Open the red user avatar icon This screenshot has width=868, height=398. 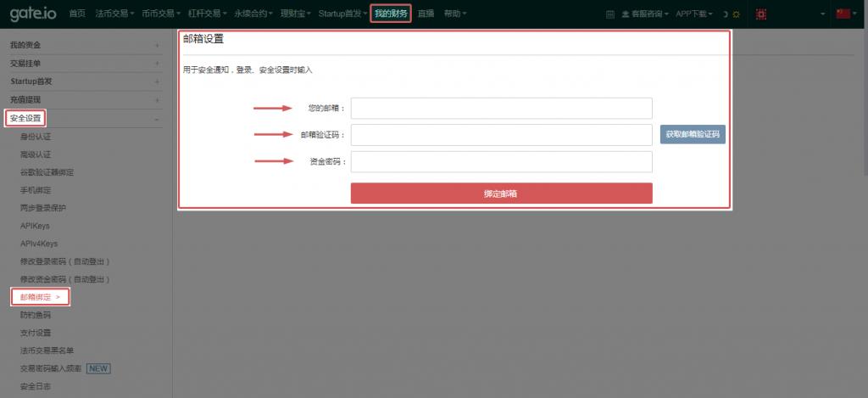coord(761,14)
